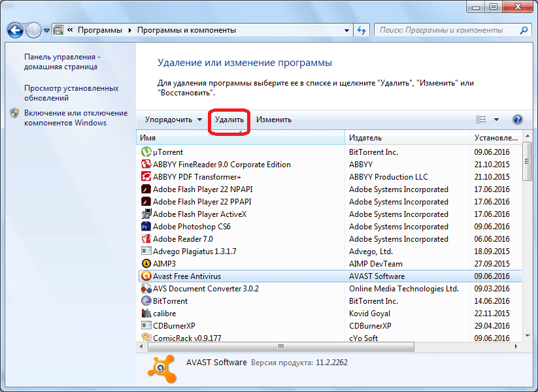This screenshot has width=538, height=392.
Task: Sort by the Издатель column header
Action: (x=407, y=137)
